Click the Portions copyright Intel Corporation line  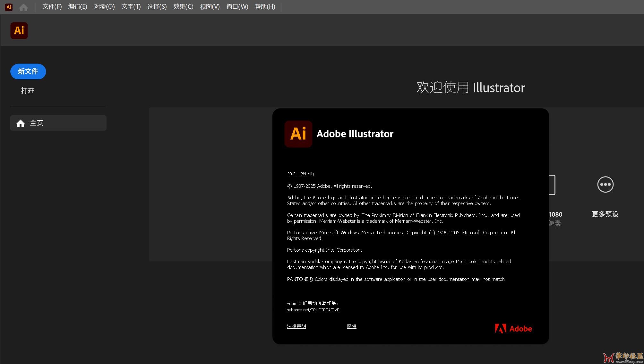click(x=324, y=250)
